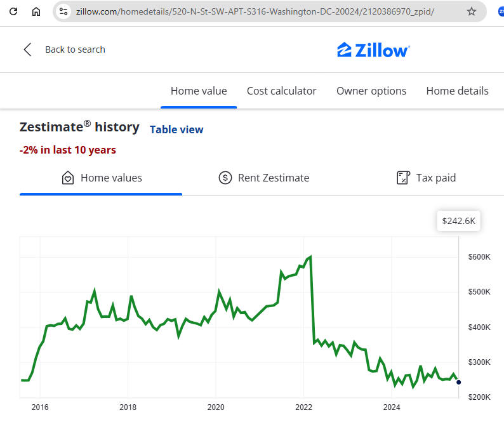Click the red -2% in last 10 years text

coord(68,150)
